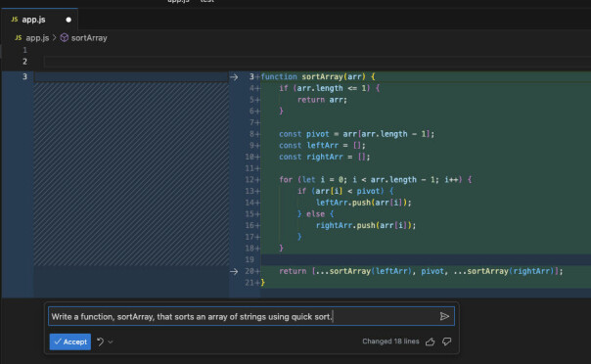591x364 pixels.
Task: Click the closing brace on line 21
Action: tap(262, 283)
